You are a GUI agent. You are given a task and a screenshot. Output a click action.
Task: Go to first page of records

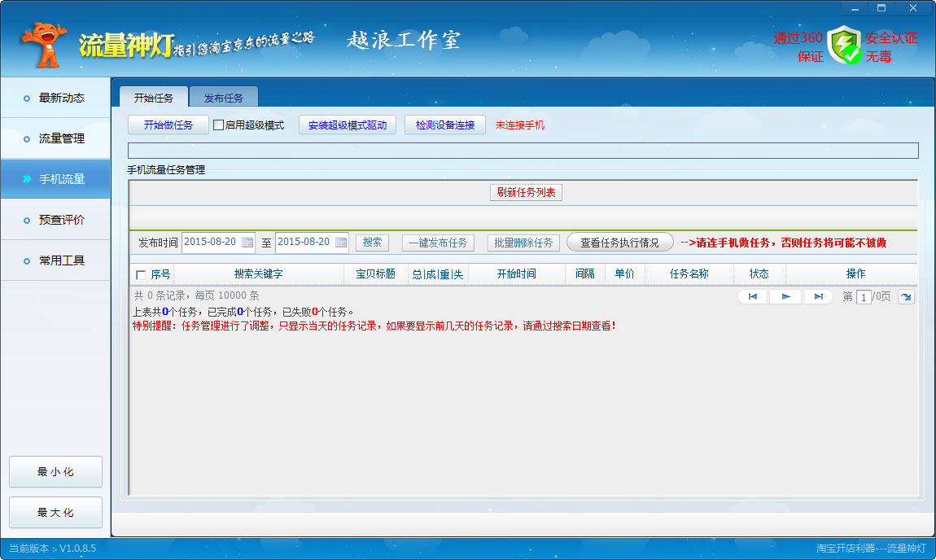753,297
